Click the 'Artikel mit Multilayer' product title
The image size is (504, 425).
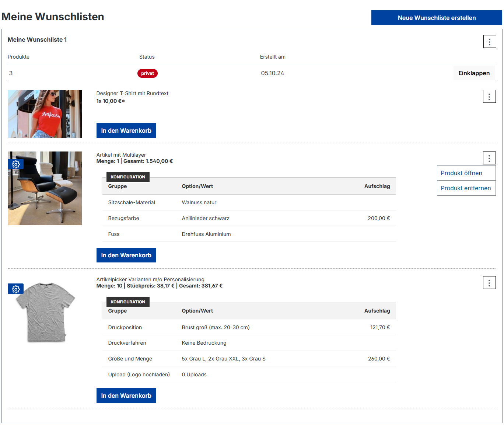[121, 155]
